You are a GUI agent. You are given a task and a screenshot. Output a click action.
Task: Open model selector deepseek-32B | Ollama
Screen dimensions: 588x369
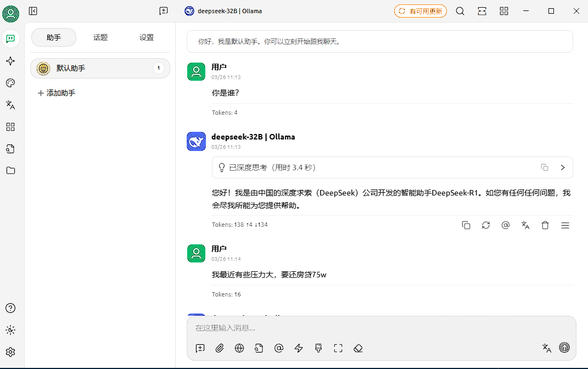(223, 11)
